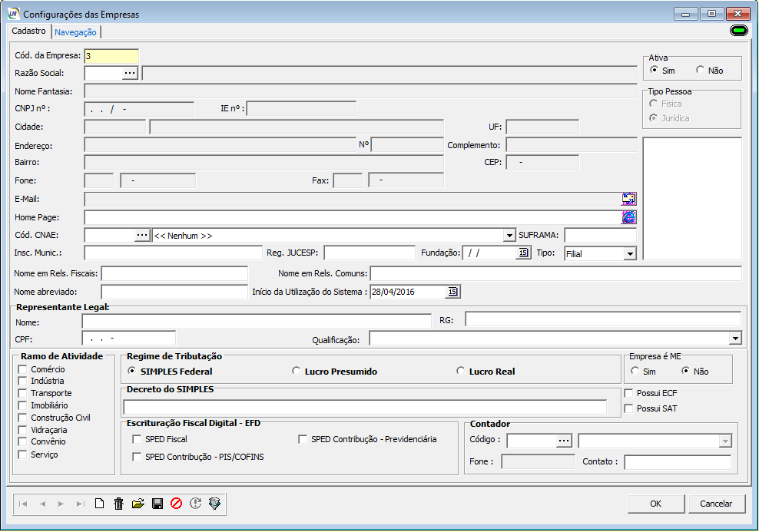Screen dimensions: 759x532
Task: Focus the Representante Legal Nome field
Action: [257, 322]
